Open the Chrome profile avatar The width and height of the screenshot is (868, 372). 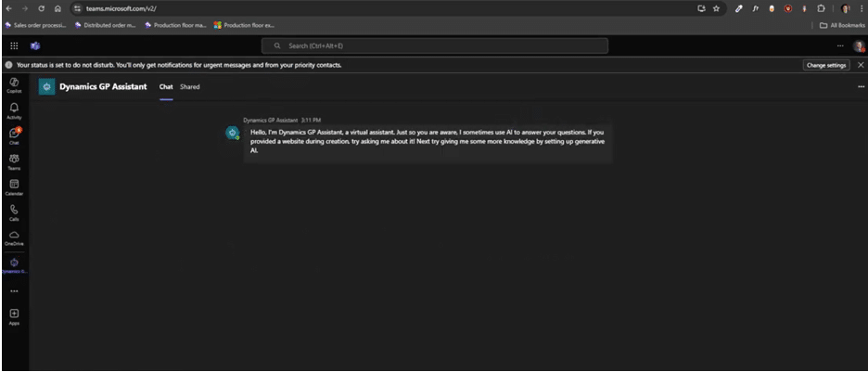(x=845, y=8)
